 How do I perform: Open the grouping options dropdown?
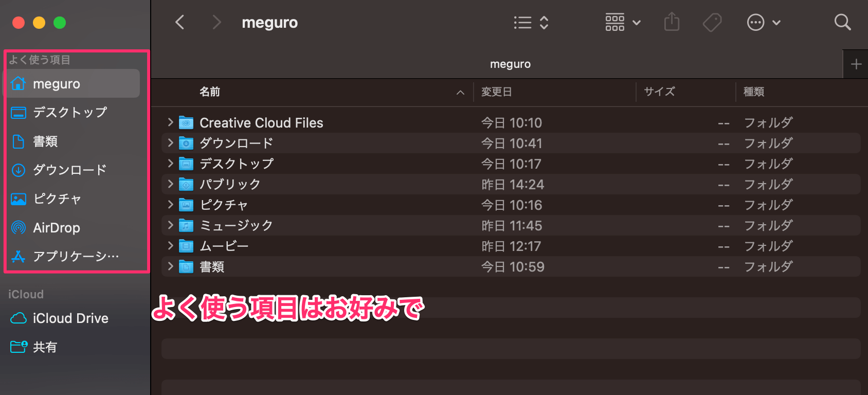click(x=623, y=23)
